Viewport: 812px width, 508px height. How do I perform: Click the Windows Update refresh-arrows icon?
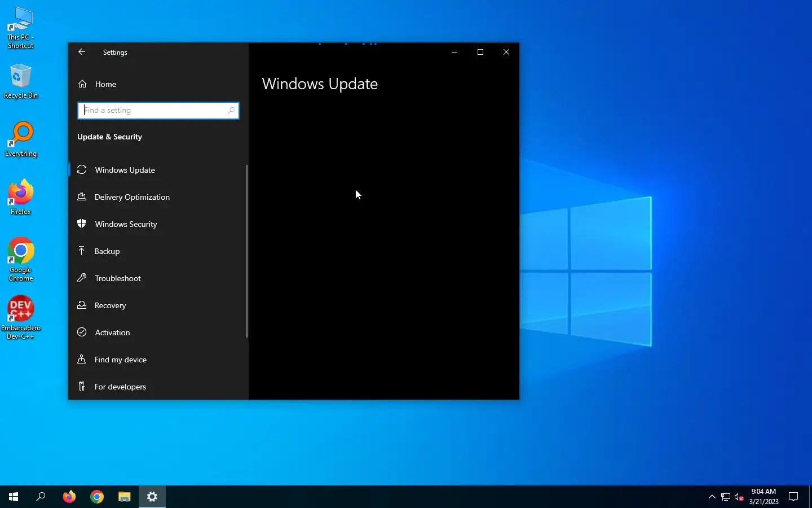(82, 169)
